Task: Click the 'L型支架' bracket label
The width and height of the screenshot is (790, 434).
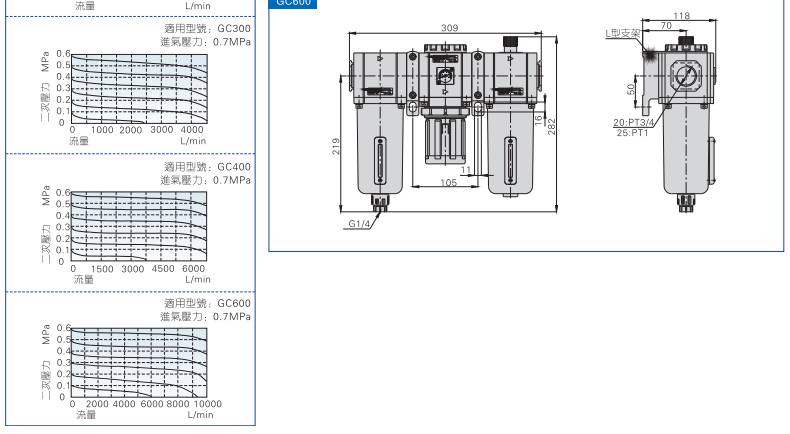Action: click(x=623, y=33)
